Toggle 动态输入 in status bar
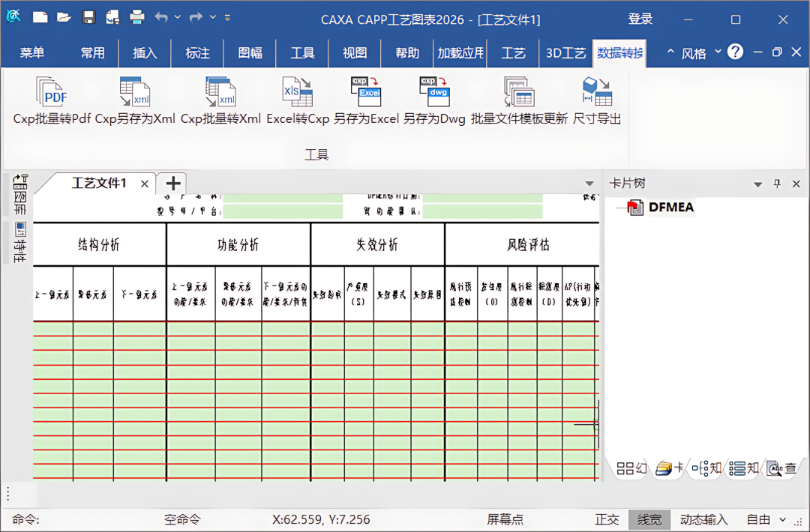The image size is (810, 532). point(703,519)
